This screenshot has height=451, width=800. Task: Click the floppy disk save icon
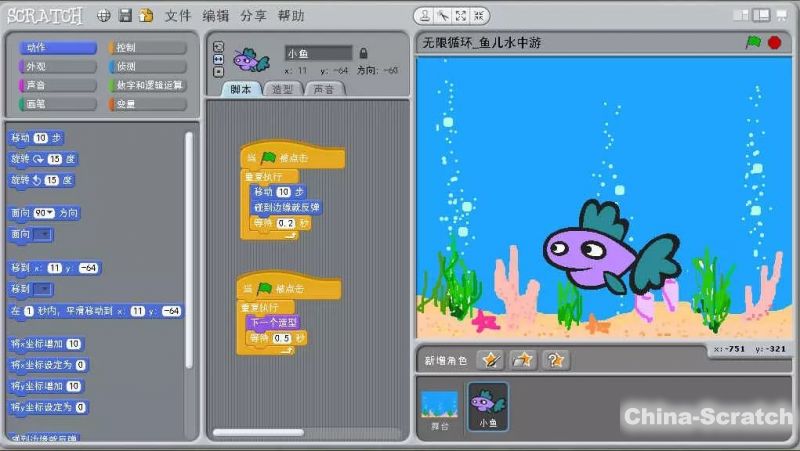tap(125, 16)
